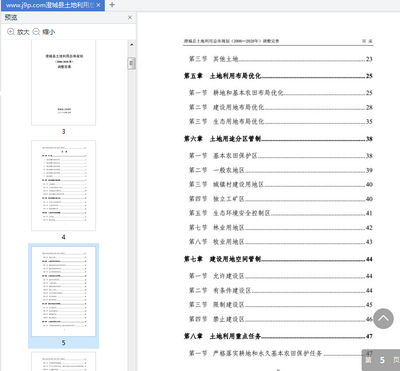Click entry 生态环境安全控制区
This screenshot has width=400, height=371.
pyautogui.click(x=280, y=213)
